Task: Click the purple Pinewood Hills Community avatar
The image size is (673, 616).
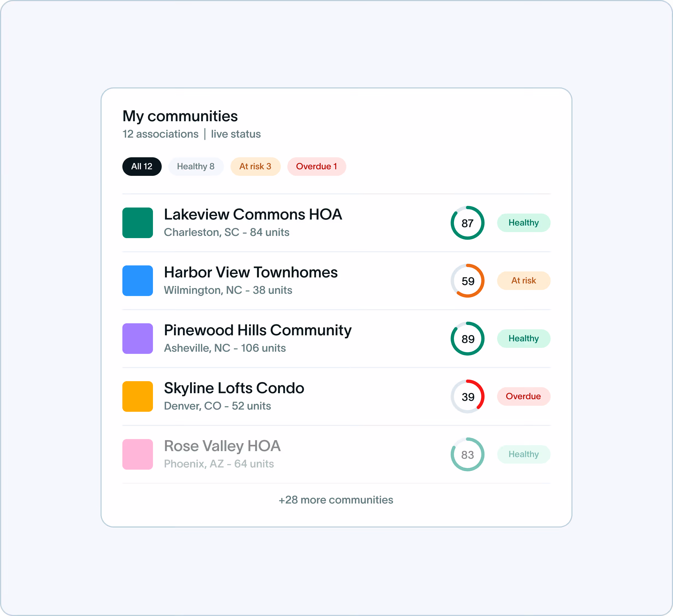Action: [x=138, y=338]
